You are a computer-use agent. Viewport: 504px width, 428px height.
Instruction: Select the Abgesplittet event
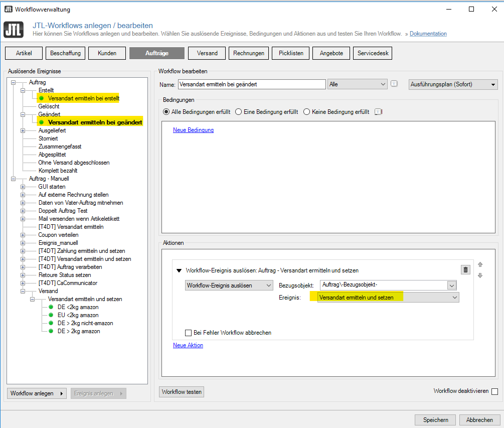click(52, 155)
